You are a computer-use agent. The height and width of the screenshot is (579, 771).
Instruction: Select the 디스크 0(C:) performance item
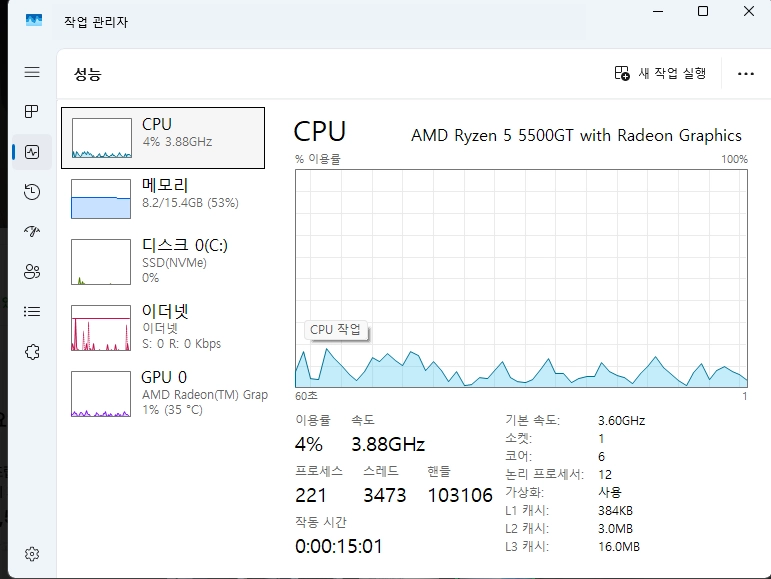tap(163, 261)
